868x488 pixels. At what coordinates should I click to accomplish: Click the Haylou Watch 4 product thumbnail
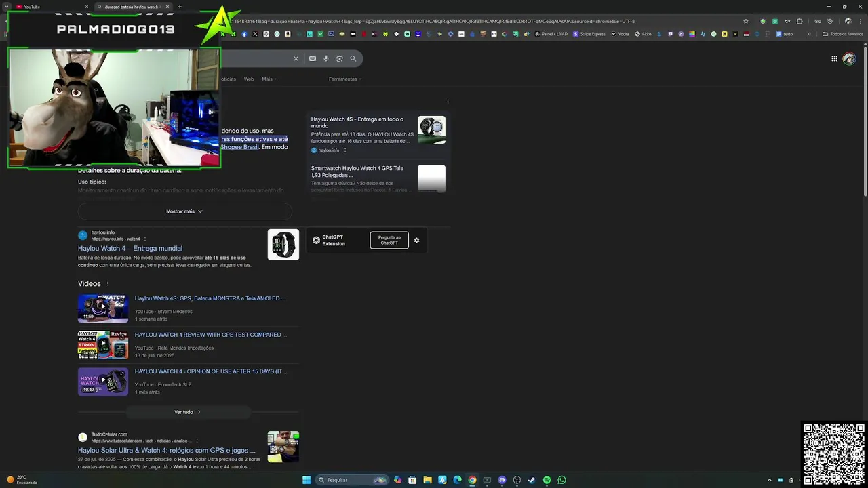(283, 245)
